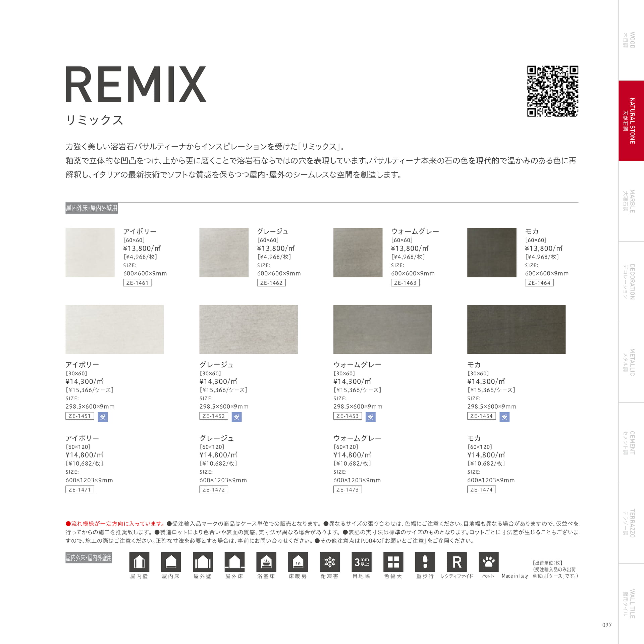This screenshot has height=644, width=644.
Task: Click product code ZE-1461
Action: (x=138, y=283)
